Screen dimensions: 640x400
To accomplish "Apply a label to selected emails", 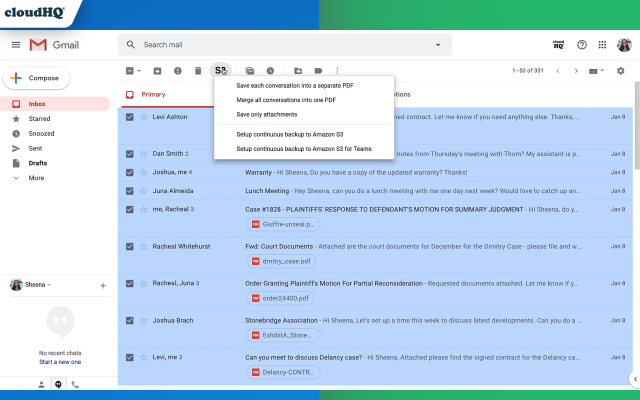I will click(318, 71).
